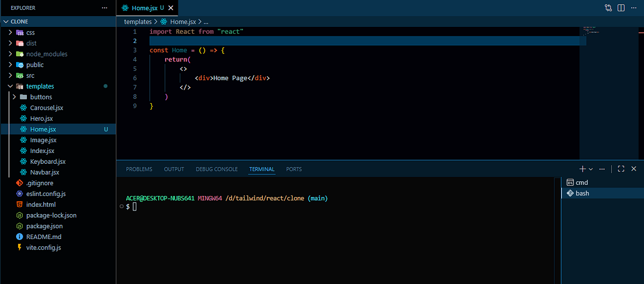Expand the node_modules folder
Viewport: 644px width, 284px height.
click(x=58, y=54)
